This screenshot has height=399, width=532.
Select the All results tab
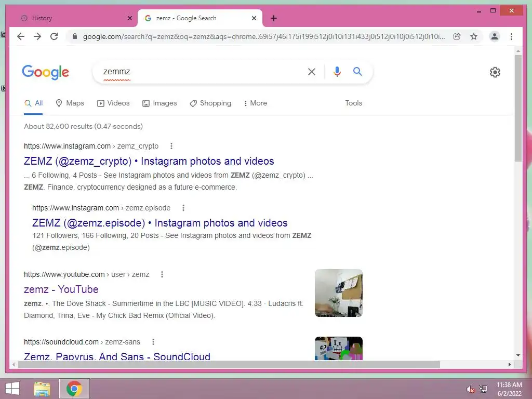(x=34, y=103)
